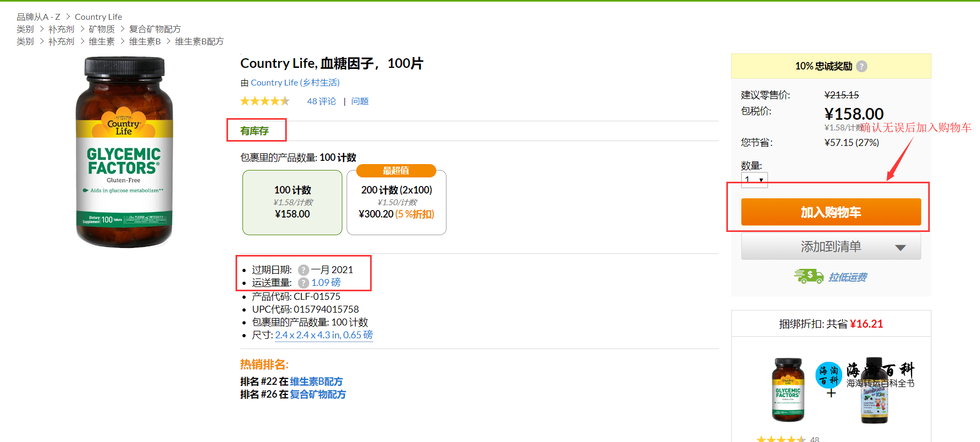
Task: Open the 1.09 磅 shipping weight link
Action: pos(326,283)
